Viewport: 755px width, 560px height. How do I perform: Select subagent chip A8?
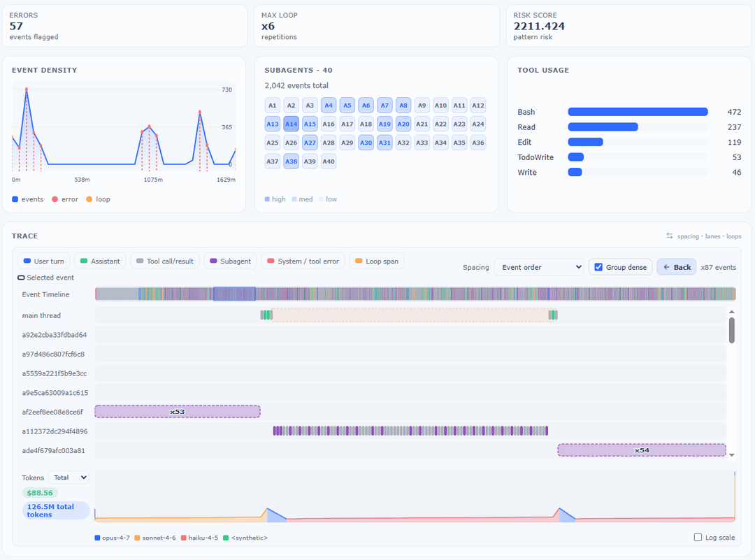[403, 106]
